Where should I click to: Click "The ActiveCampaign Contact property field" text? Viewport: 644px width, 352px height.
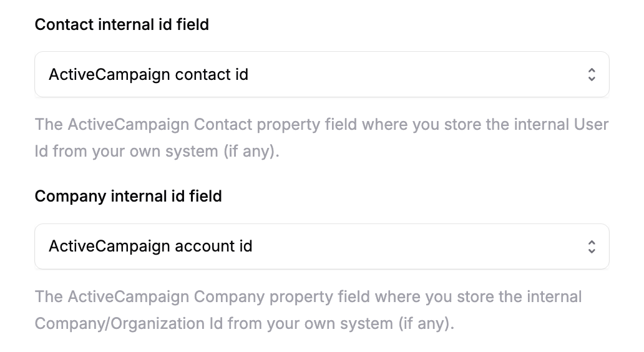[x=177, y=124]
